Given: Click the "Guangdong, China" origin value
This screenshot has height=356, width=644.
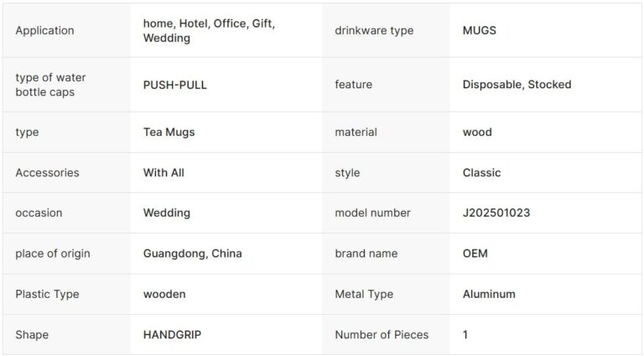Looking at the screenshot, I should coord(192,254).
